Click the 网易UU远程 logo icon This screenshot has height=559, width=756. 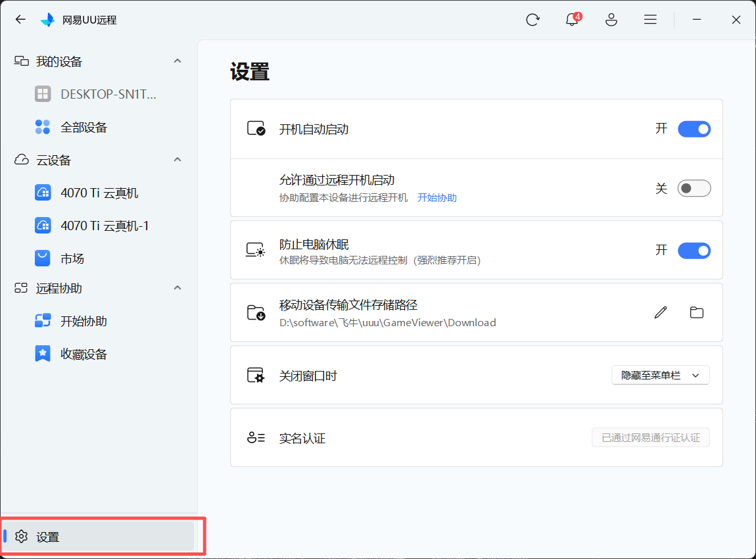[x=48, y=20]
